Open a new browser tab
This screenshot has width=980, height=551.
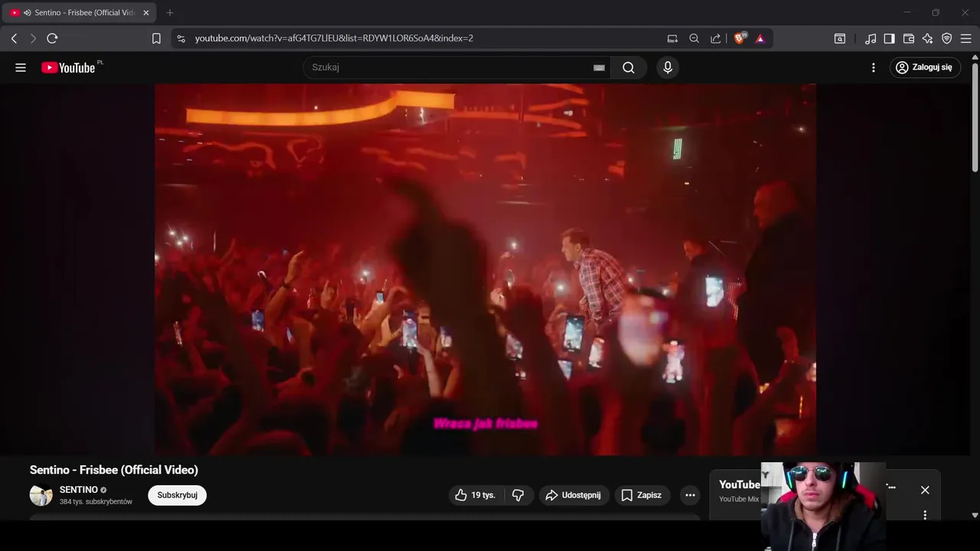pos(170,13)
